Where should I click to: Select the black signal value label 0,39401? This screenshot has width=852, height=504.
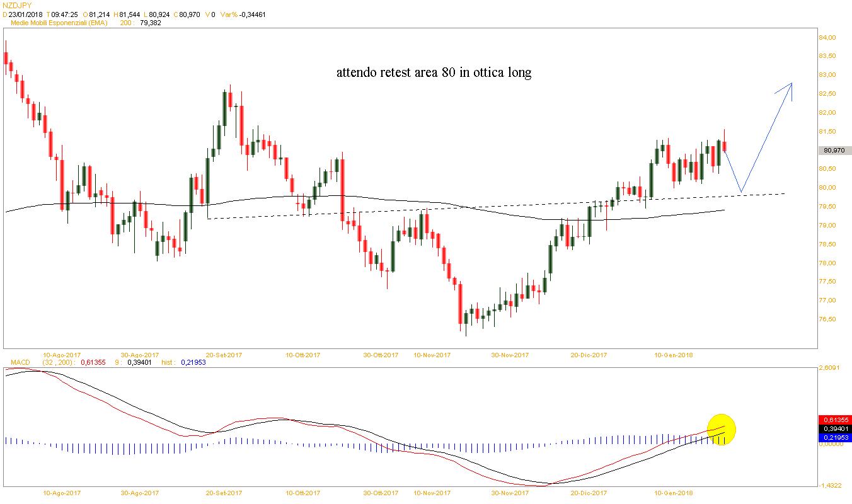click(x=834, y=428)
